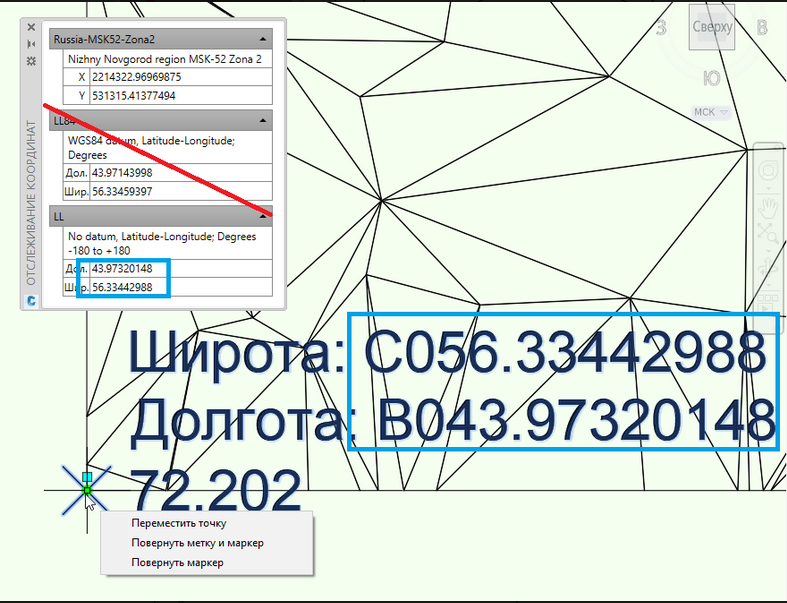Click the Pan hand tool in navigation bar
The width and height of the screenshot is (787, 603).
[x=769, y=207]
